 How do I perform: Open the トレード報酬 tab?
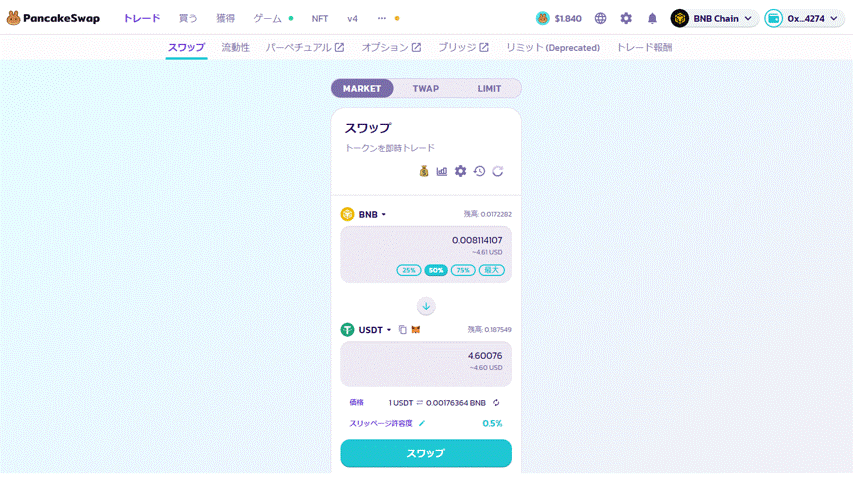pos(644,47)
